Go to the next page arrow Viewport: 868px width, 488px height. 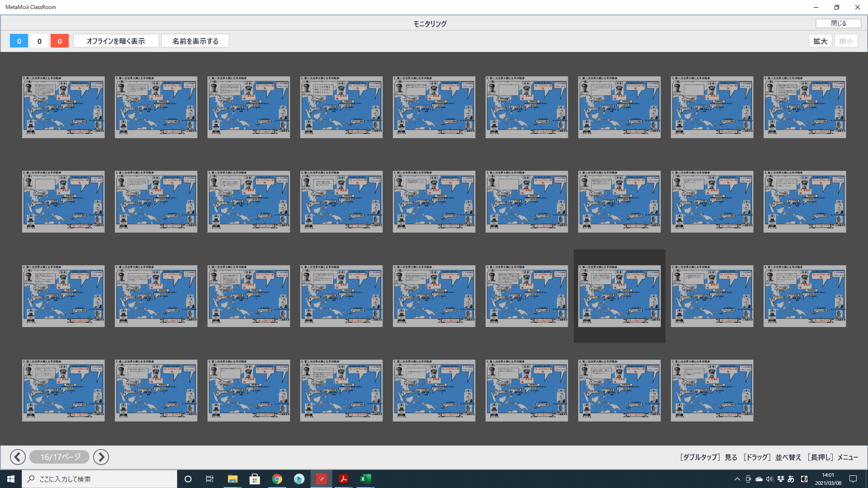pyautogui.click(x=101, y=457)
